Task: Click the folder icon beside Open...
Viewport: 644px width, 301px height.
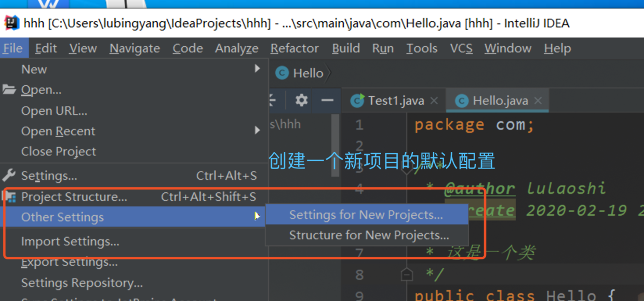Action: (x=9, y=89)
